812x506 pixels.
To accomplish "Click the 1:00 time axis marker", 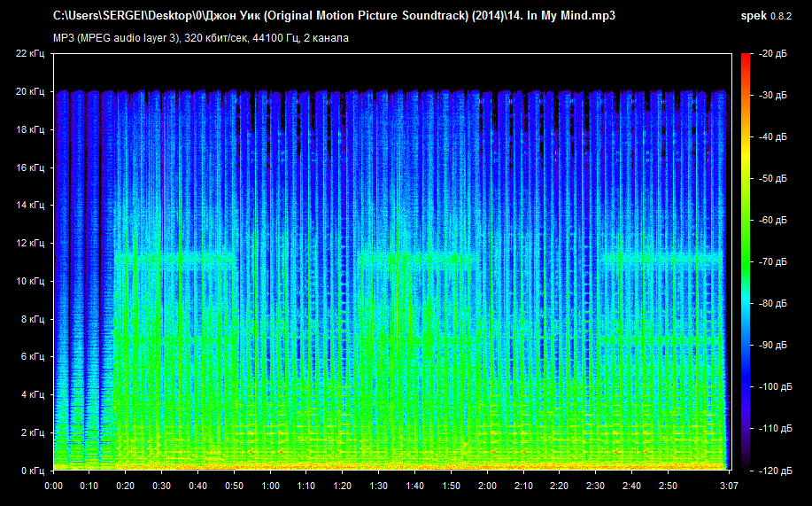I will [270, 487].
